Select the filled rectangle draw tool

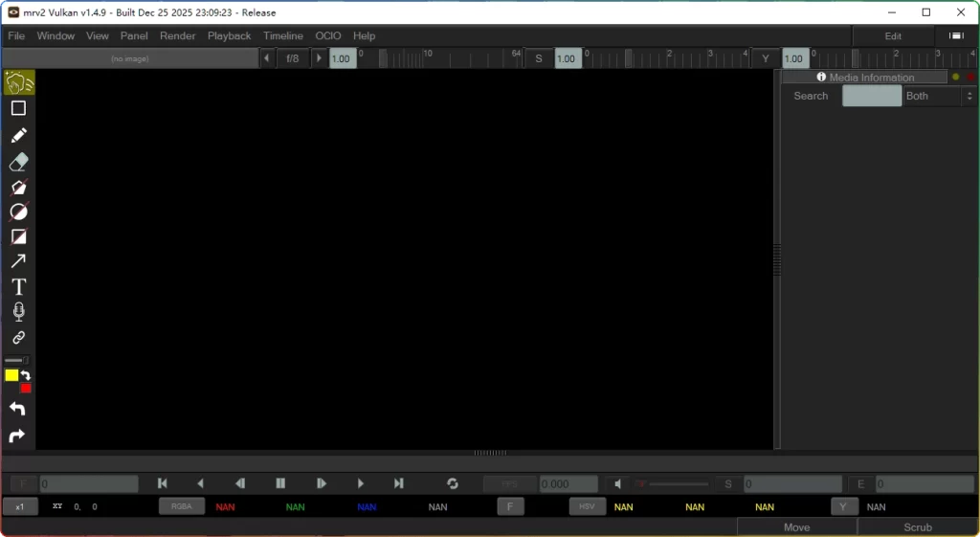(19, 237)
